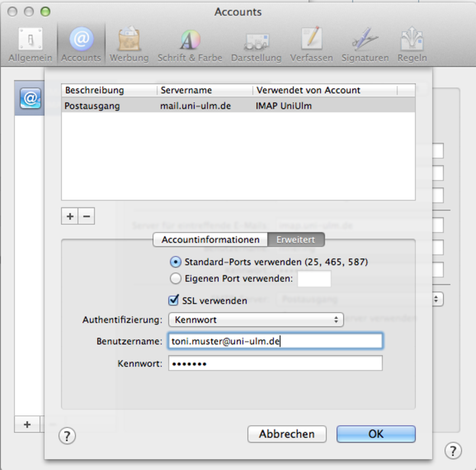Open the Authentifizierung dropdown menu
Viewport: 476px width, 470px height.
click(x=256, y=320)
